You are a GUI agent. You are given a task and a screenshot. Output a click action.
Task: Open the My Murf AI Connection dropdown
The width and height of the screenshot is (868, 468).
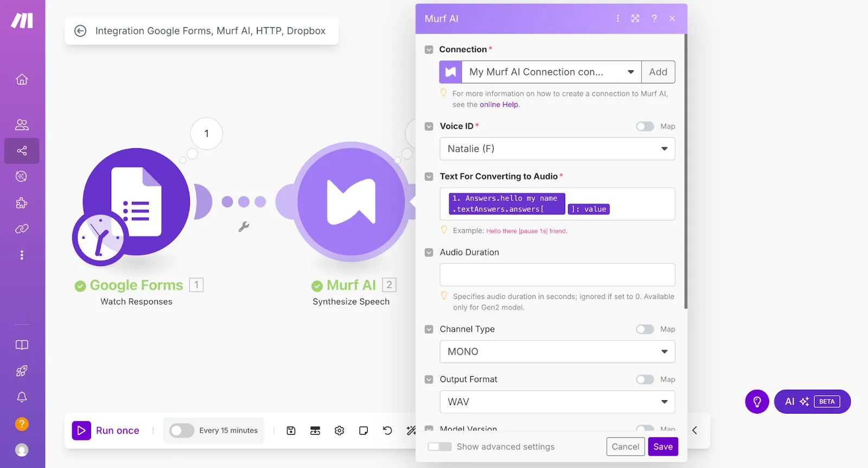click(x=552, y=72)
